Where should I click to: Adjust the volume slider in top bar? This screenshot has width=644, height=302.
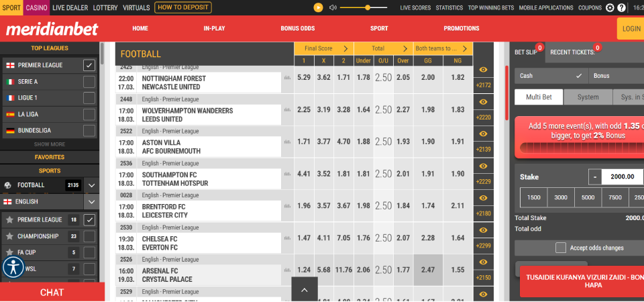coord(364,7)
